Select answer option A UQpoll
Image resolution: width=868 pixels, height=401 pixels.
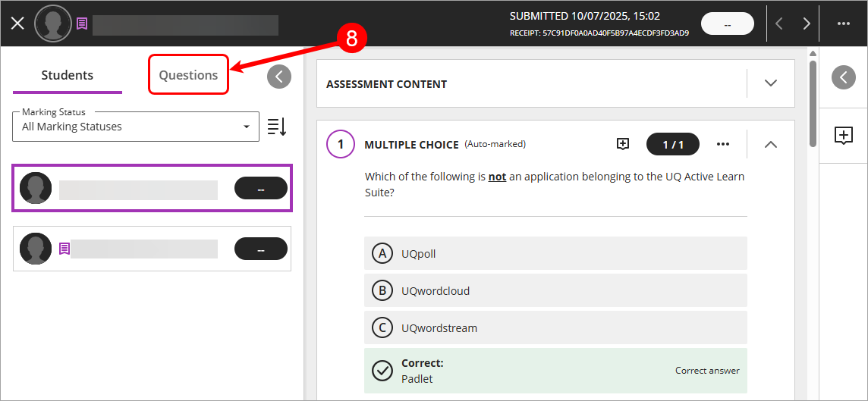(x=555, y=254)
